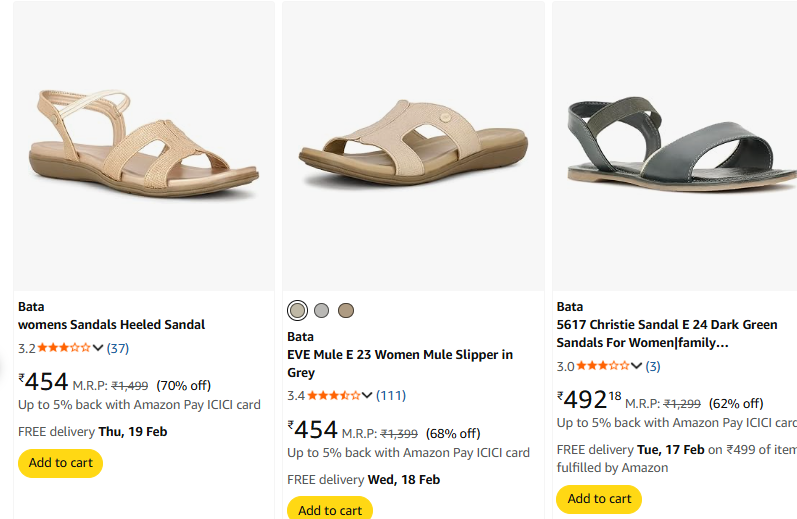
Task: Click the star rating of the EVE Mule slipper
Action: 334,395
